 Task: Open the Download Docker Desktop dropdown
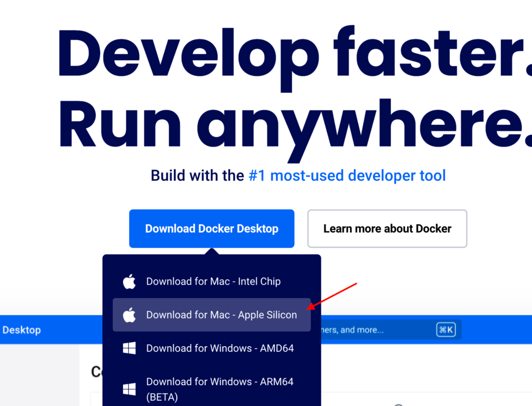(x=212, y=229)
